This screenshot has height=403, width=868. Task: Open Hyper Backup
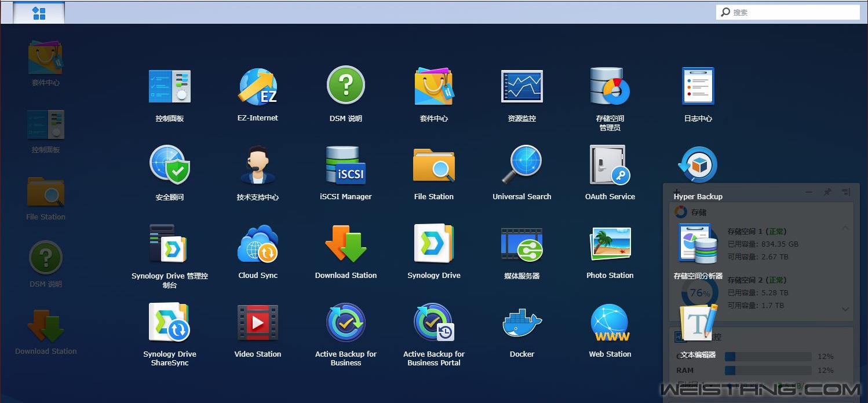(698, 166)
